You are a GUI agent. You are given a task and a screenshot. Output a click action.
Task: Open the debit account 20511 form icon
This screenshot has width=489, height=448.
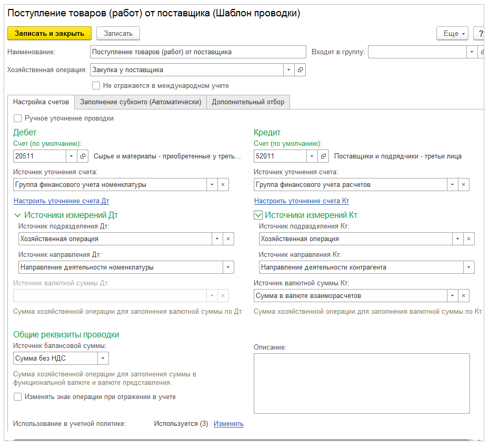(83, 156)
